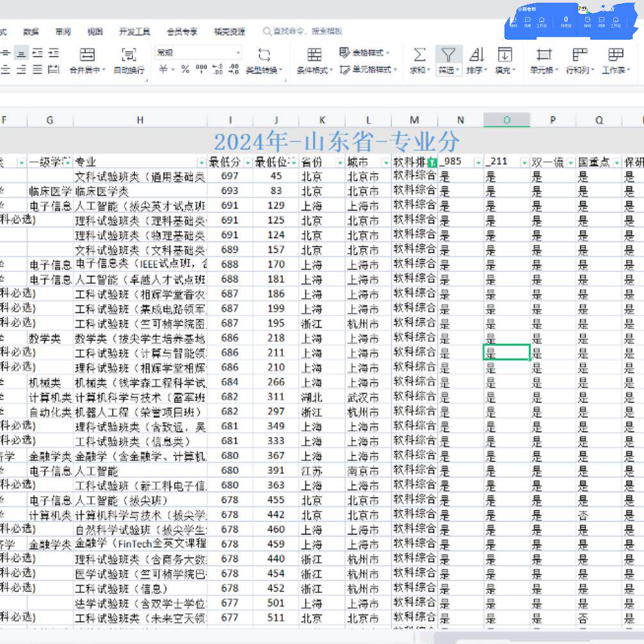Click the Type Conversion (类型转换) icon

[x=264, y=54]
